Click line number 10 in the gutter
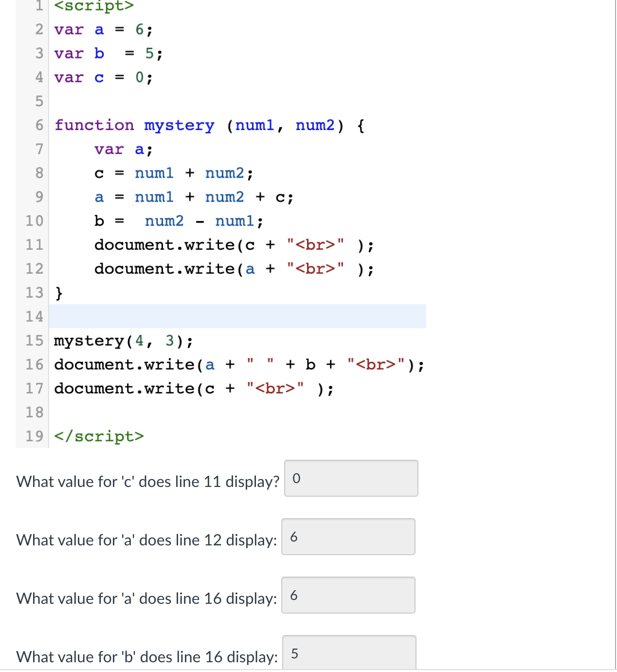The width and height of the screenshot is (617, 672). pos(35,221)
